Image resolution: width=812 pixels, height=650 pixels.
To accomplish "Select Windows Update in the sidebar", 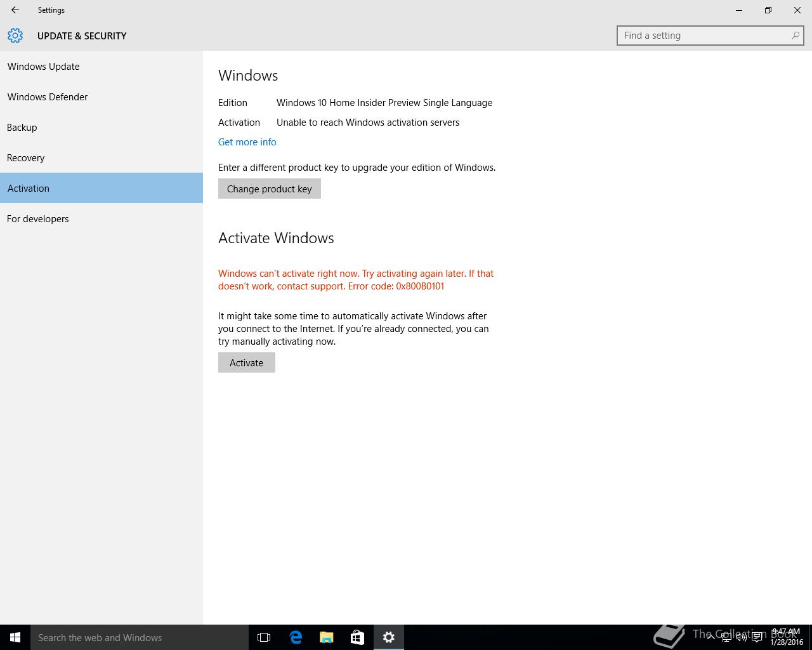I will click(101, 66).
